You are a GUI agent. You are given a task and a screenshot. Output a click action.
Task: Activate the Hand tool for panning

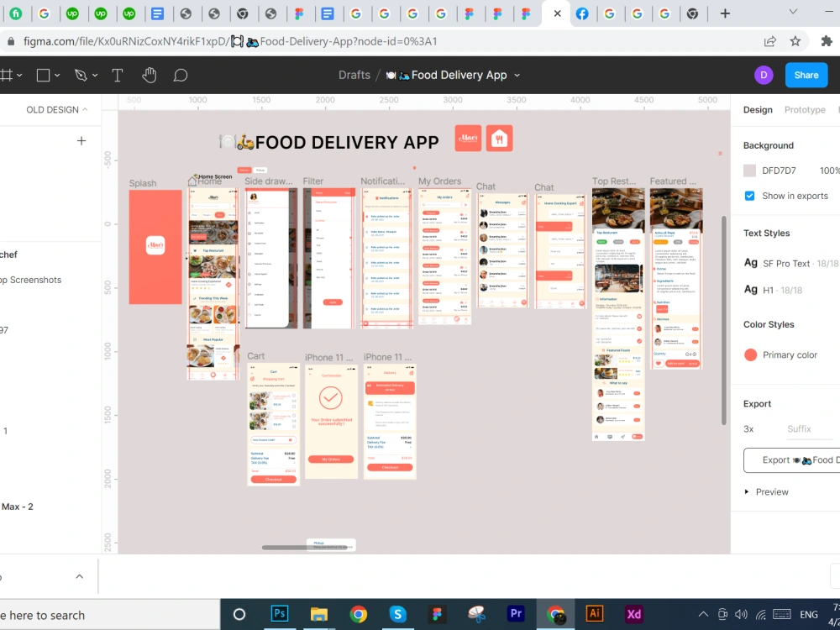tap(149, 75)
